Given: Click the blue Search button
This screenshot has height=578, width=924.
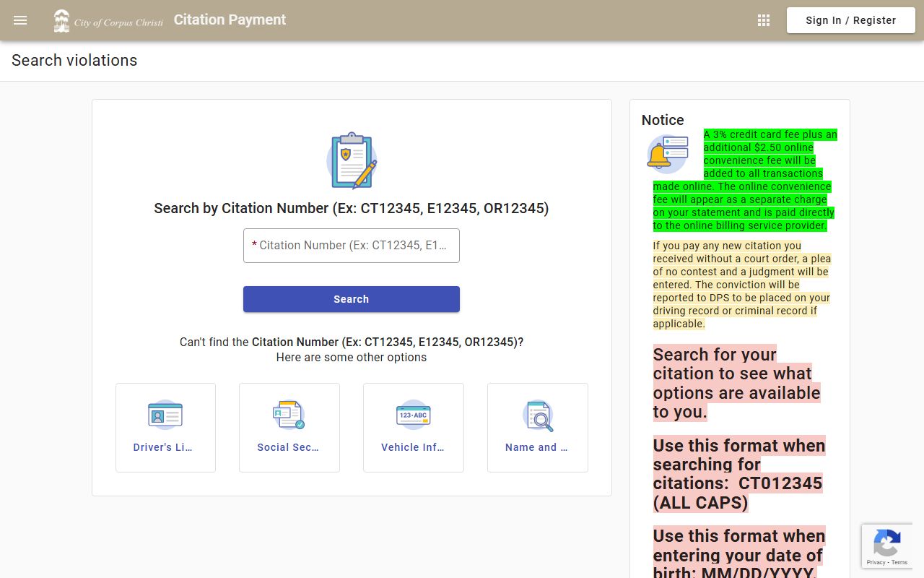Looking at the screenshot, I should click(352, 299).
